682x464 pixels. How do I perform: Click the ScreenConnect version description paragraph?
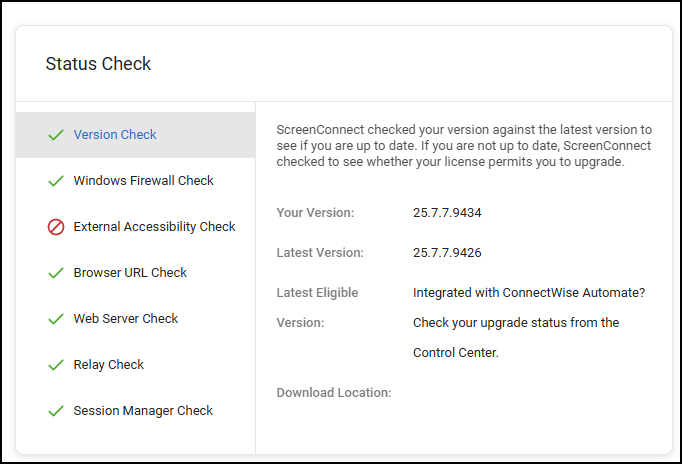pyautogui.click(x=463, y=146)
